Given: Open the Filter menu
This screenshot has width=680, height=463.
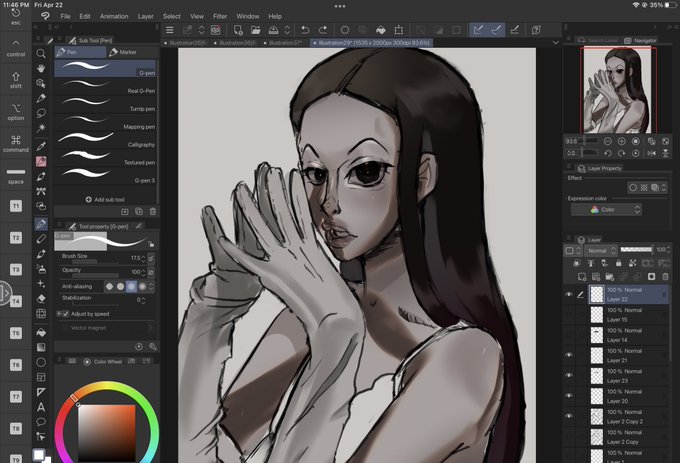Looking at the screenshot, I should (x=220, y=16).
